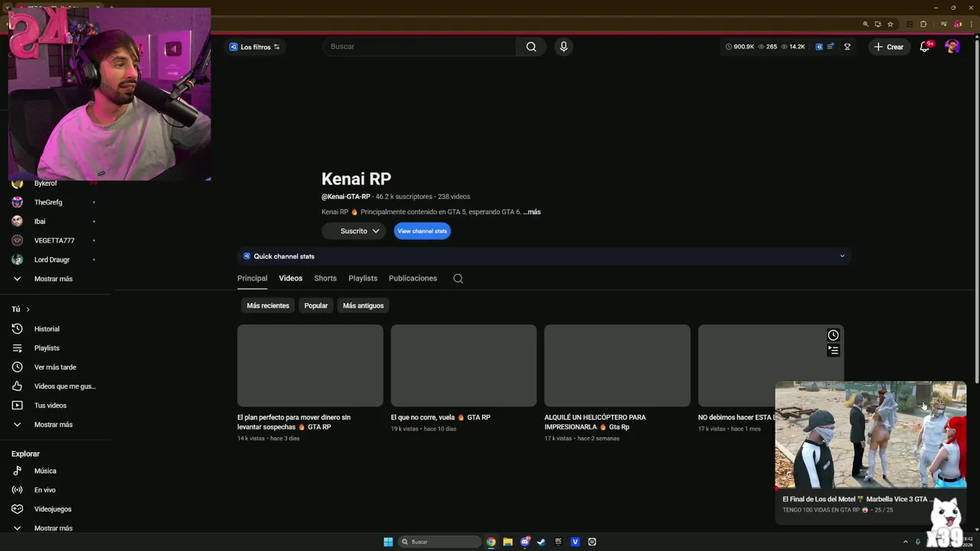Click the trophy icon in stats bar
Viewport: 980px width, 551px height.
(x=847, y=47)
